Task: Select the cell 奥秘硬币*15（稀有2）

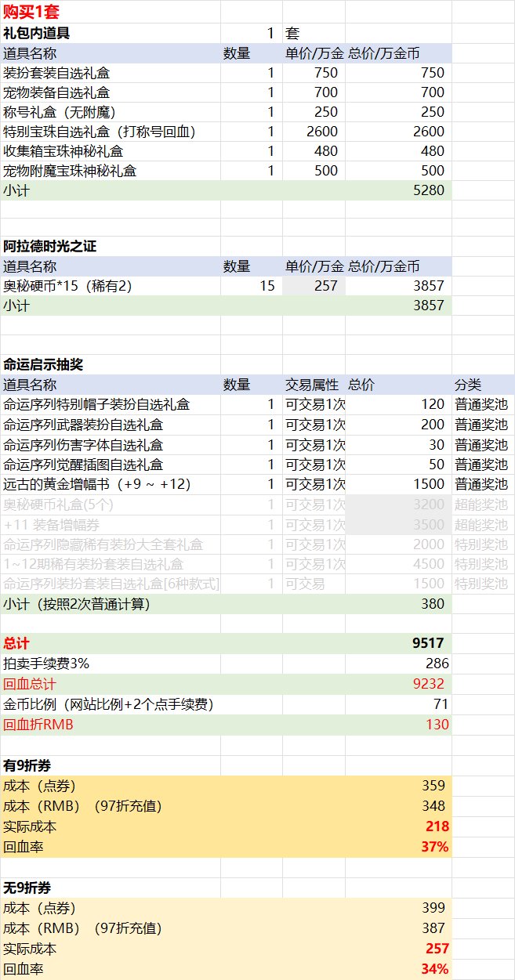Action: (67, 286)
